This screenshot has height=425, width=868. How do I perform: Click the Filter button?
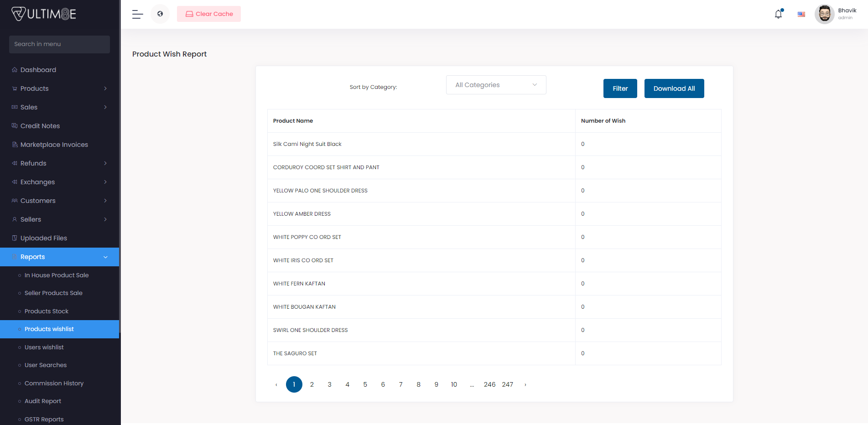tap(620, 88)
